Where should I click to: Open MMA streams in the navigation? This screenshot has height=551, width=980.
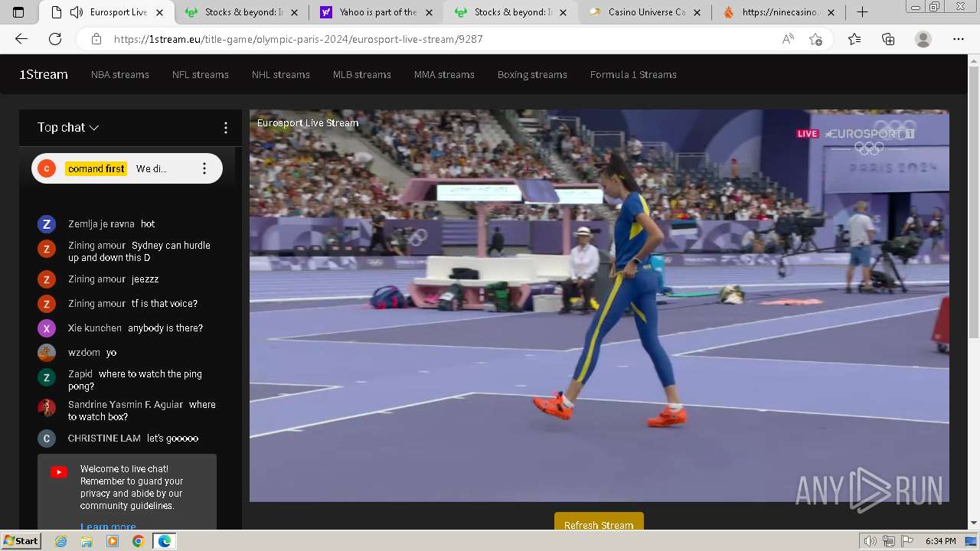point(444,74)
